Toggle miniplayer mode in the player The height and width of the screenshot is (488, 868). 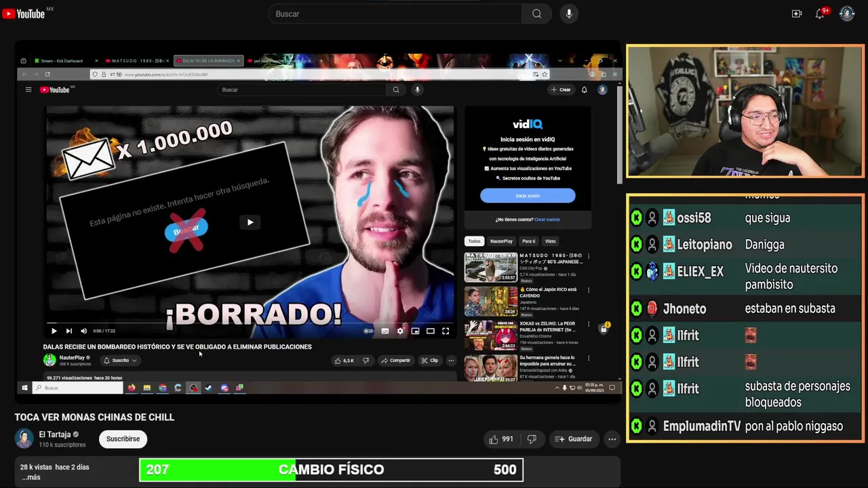click(415, 331)
